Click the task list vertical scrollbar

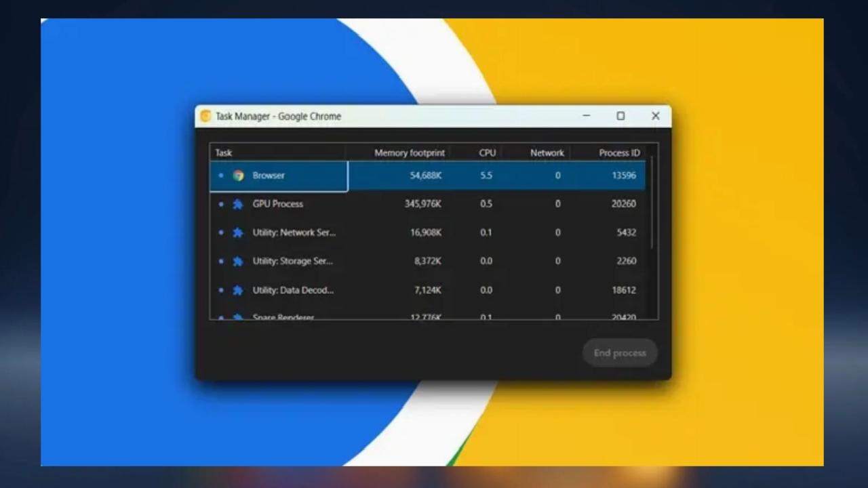[652, 203]
